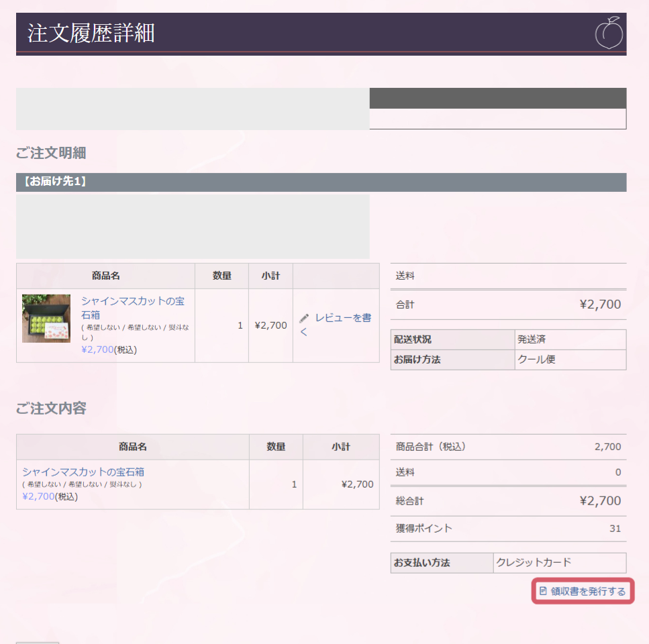
Task: Click the 【お届け先1】 delivery header bar
Action: click(321, 182)
